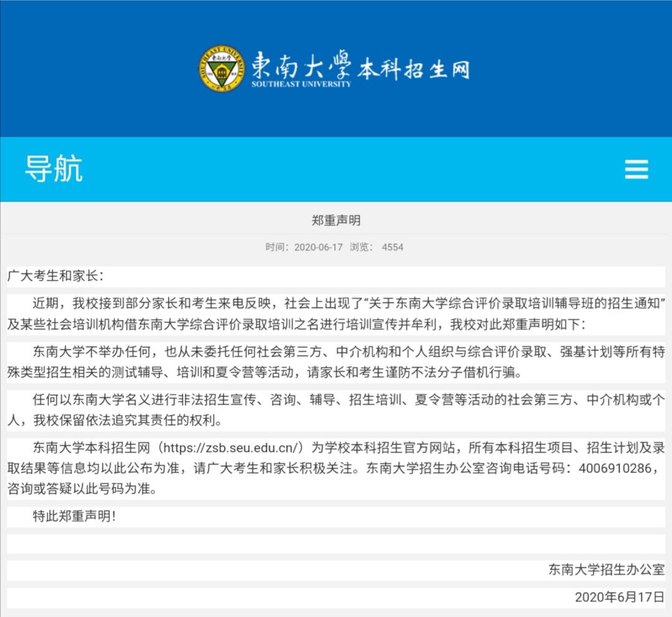The height and width of the screenshot is (617, 672).
Task: Click the SOUTHEAST UNIVERSITY English subtitle
Action: point(301,84)
